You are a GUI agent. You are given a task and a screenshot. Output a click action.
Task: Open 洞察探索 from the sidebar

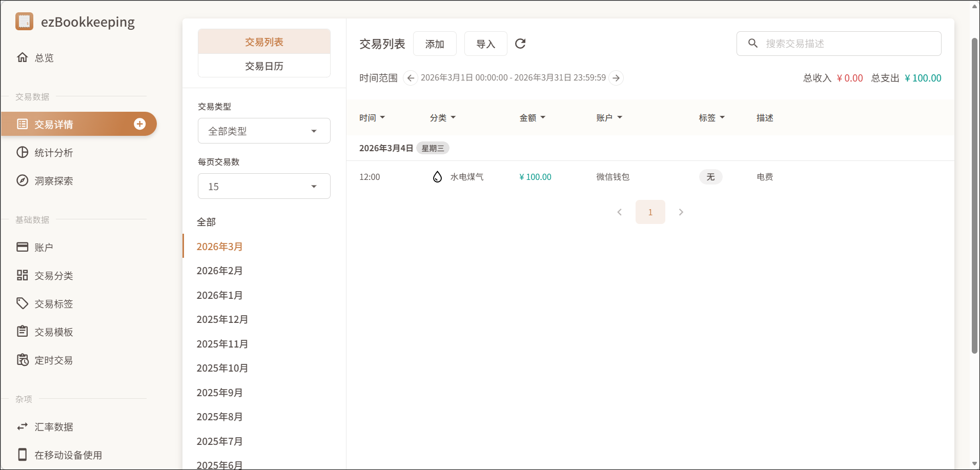click(53, 181)
